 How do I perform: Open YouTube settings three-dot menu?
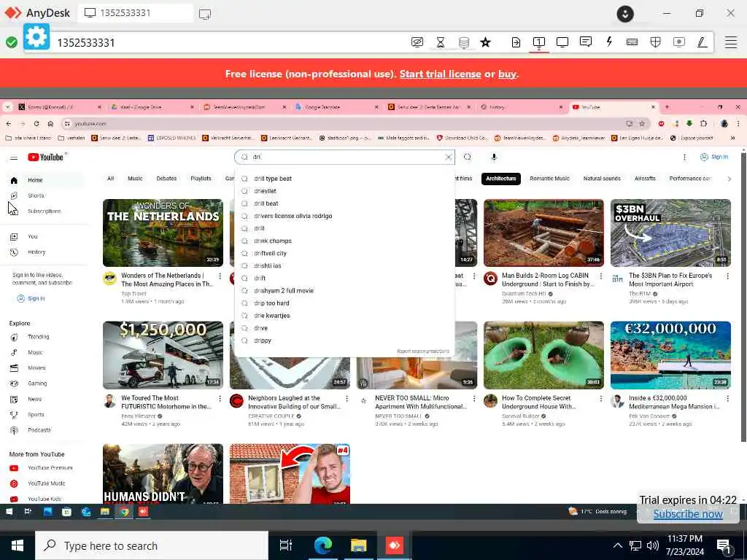pyautogui.click(x=684, y=157)
